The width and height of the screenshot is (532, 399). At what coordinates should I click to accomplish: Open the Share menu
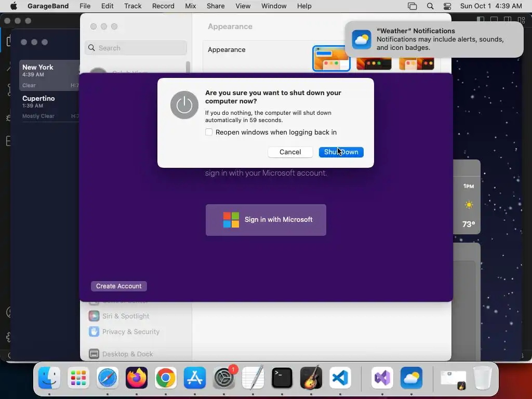click(x=216, y=6)
